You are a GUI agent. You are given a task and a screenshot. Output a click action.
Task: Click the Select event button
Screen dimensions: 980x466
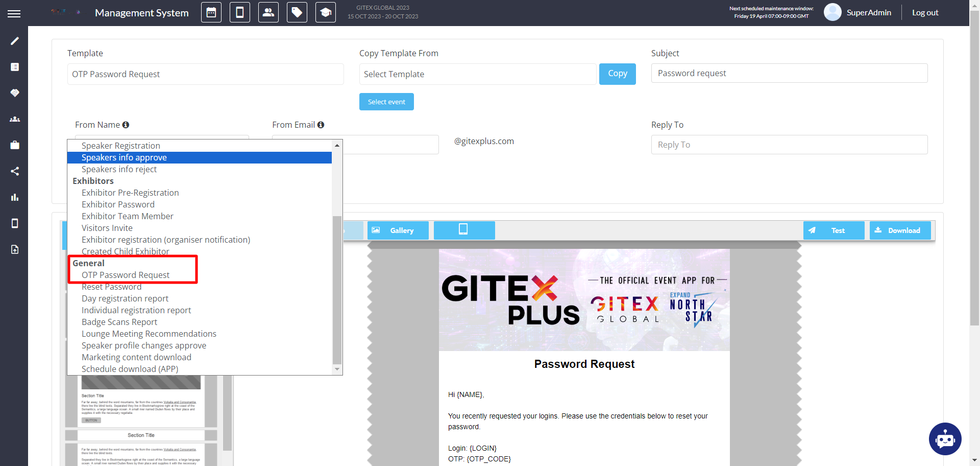[386, 102]
